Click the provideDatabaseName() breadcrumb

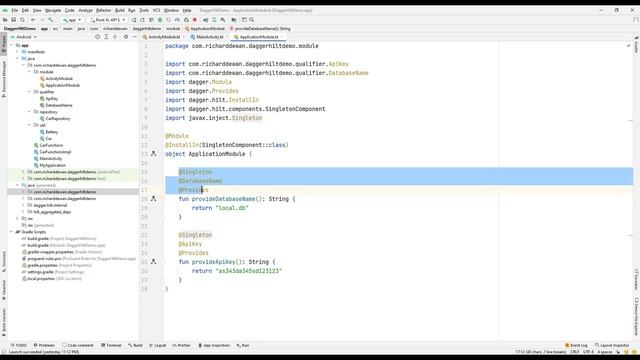pyautogui.click(x=260, y=29)
